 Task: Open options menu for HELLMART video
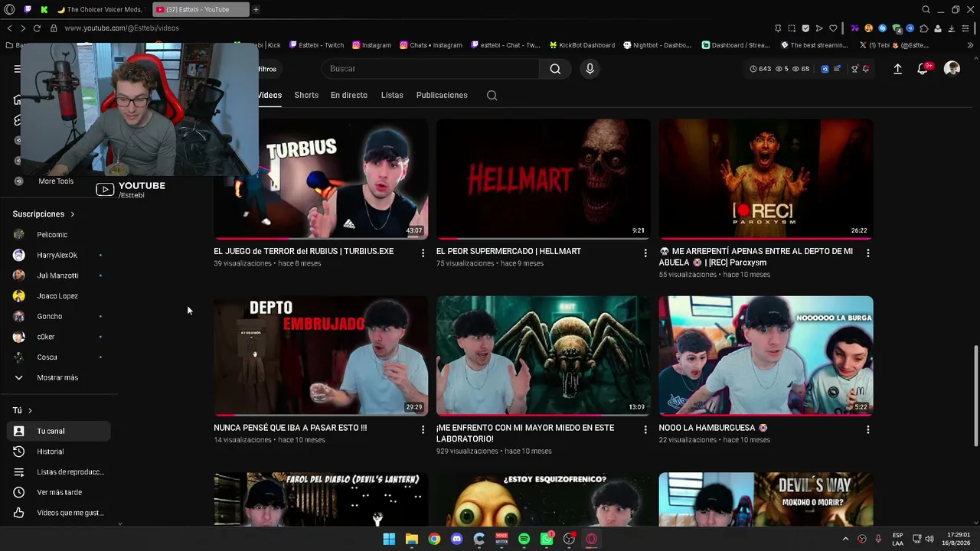(645, 253)
